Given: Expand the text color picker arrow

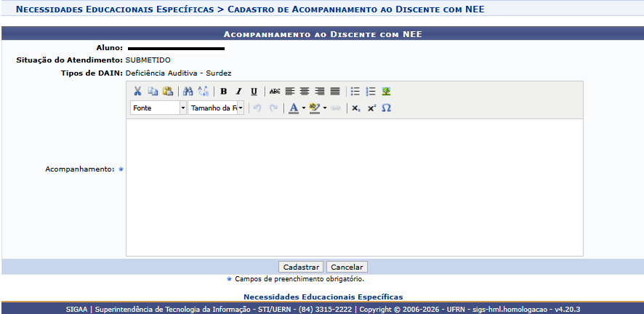Looking at the screenshot, I should 304,108.
